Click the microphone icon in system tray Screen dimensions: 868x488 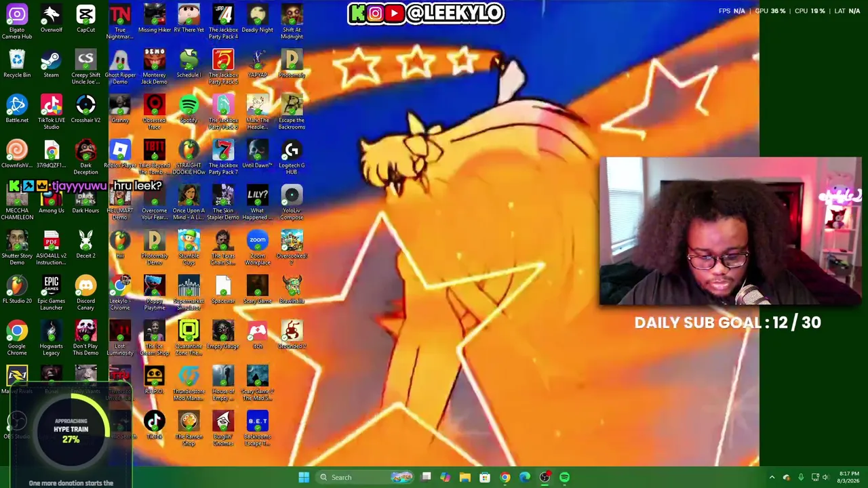pos(801,477)
